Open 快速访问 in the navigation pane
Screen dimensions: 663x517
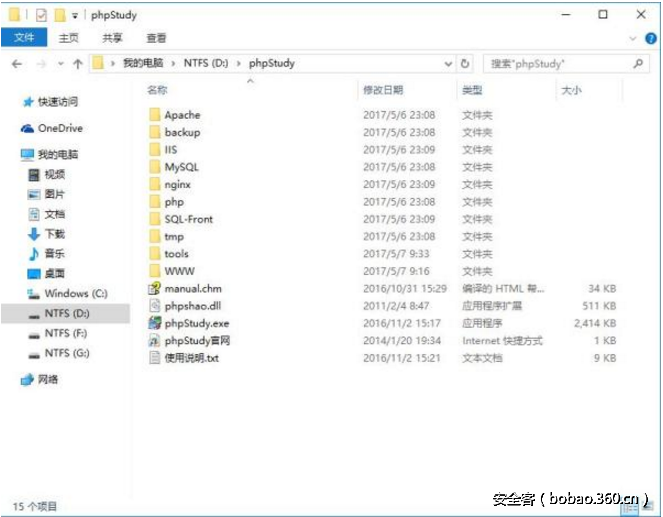point(51,101)
